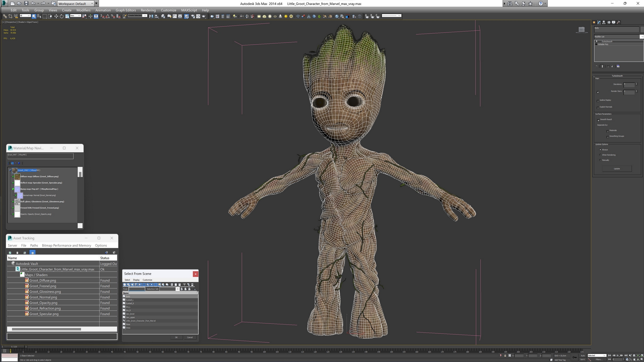Open the Display command panel tab

[613, 22]
